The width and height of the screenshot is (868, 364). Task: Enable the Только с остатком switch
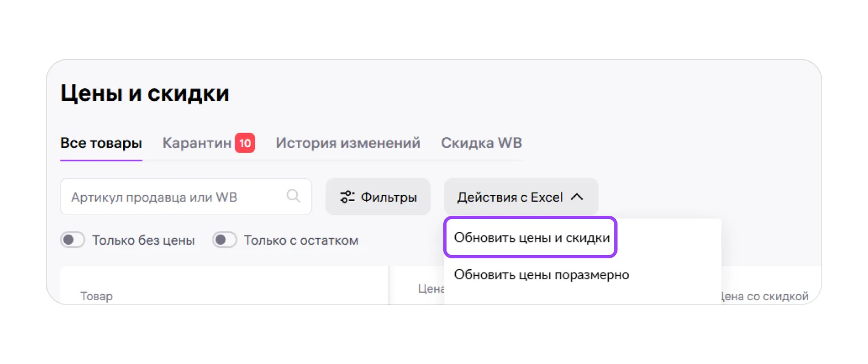coord(224,240)
